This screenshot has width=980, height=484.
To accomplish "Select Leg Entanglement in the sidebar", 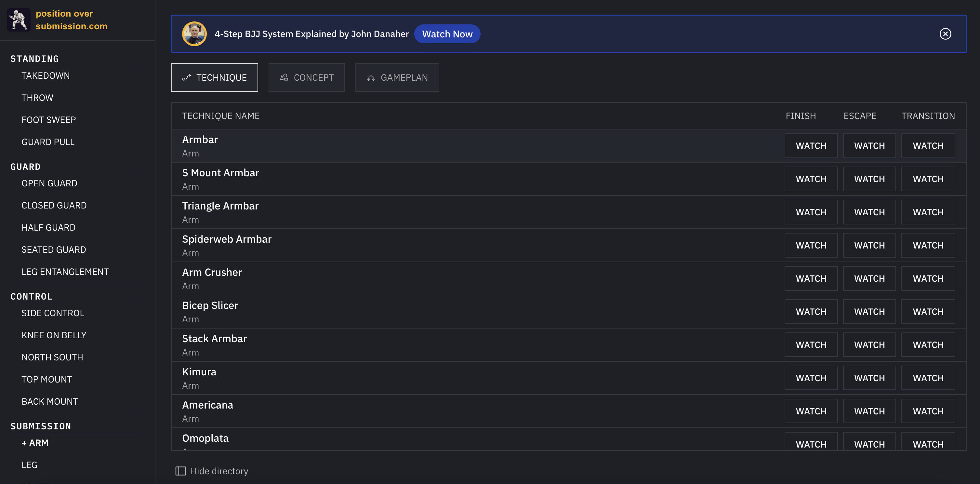I will pyautogui.click(x=65, y=272).
